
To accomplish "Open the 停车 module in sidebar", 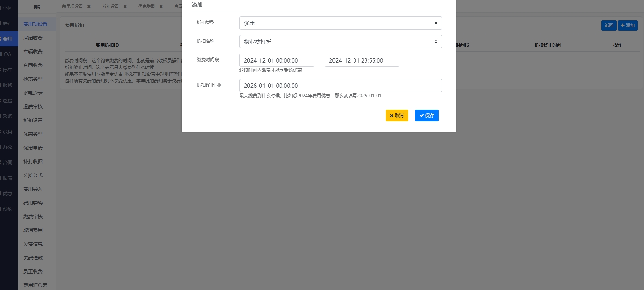I will click(x=8, y=70).
